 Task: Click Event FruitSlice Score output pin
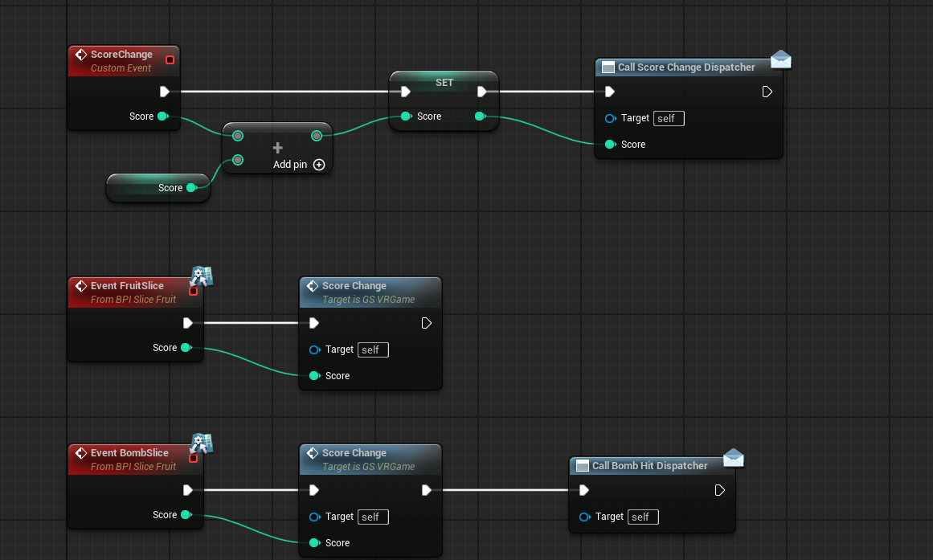[186, 348]
